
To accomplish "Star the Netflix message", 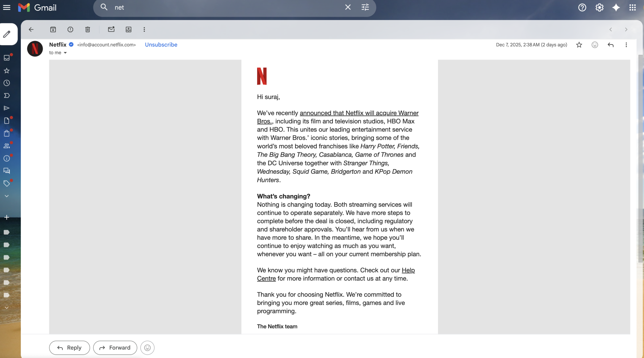I will coord(579,45).
